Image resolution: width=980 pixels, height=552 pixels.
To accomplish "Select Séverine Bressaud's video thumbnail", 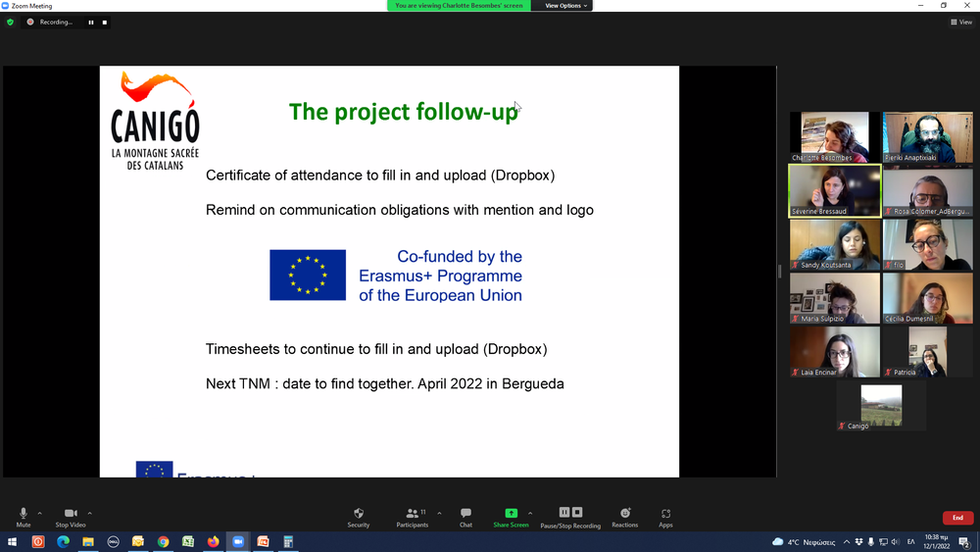I will click(x=835, y=190).
